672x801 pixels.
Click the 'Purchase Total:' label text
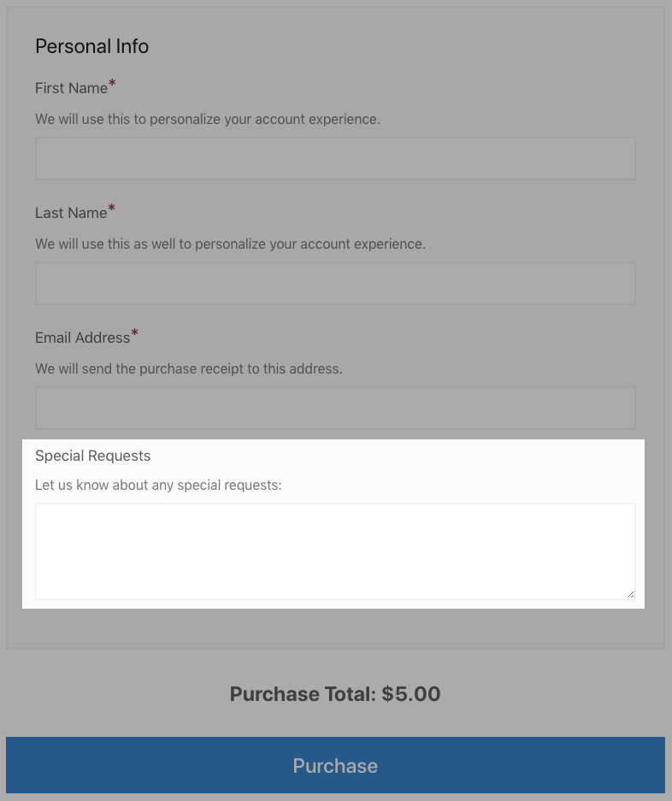point(303,694)
